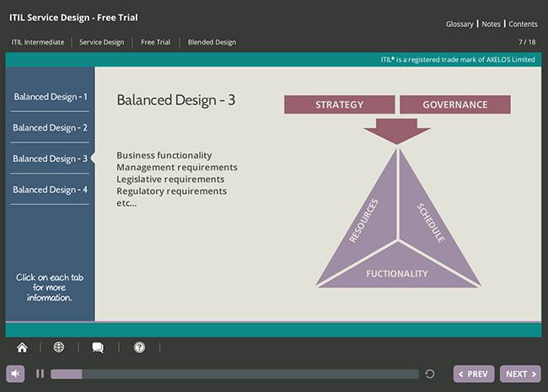Click the Free Trial breadcrumb
The height and width of the screenshot is (392, 548).
[155, 42]
